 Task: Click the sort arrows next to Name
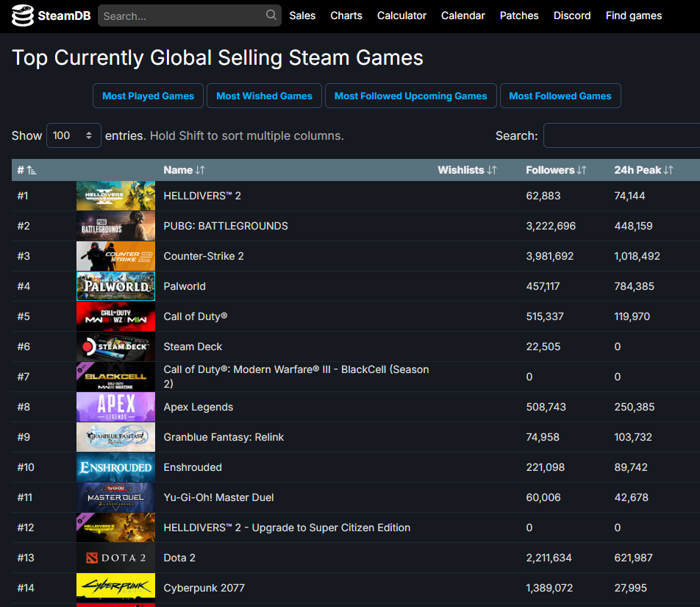pos(200,170)
